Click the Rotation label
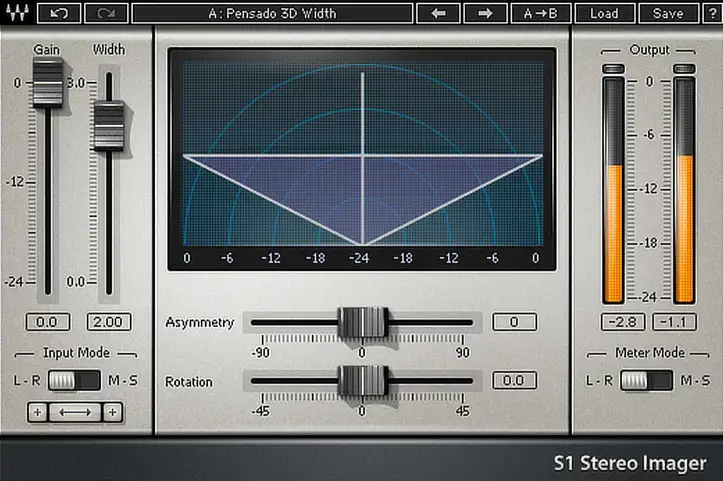 189,382
